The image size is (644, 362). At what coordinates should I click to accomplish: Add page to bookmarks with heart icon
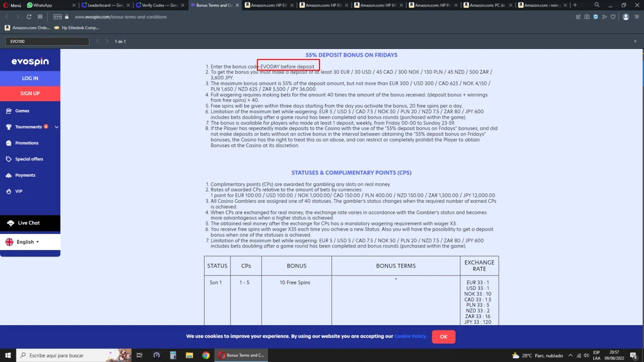(x=613, y=17)
